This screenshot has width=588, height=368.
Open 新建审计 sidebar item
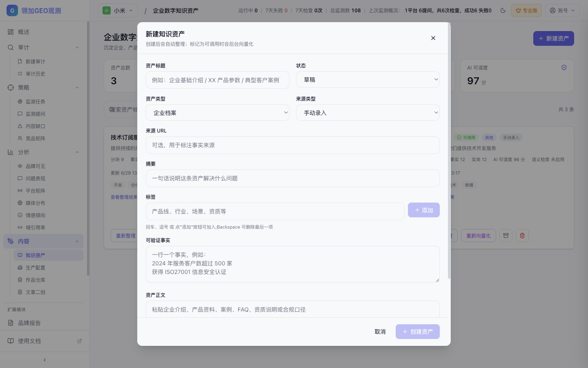click(48, 61)
